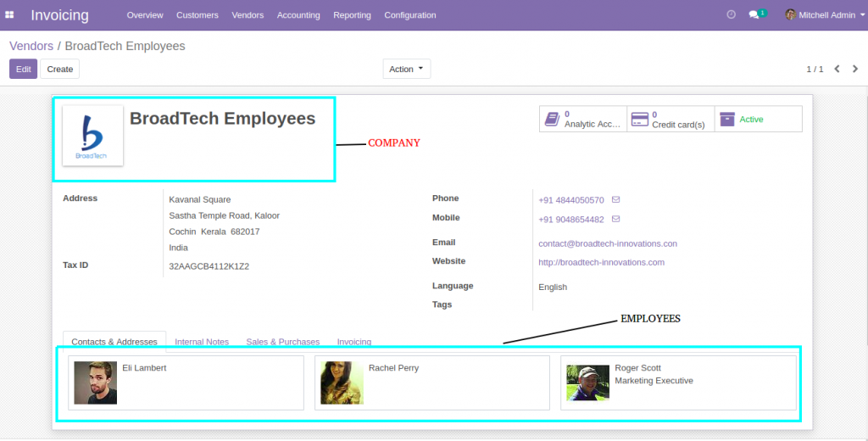The height and width of the screenshot is (441, 868).
Task: Go to next record arrow
Action: pos(855,69)
